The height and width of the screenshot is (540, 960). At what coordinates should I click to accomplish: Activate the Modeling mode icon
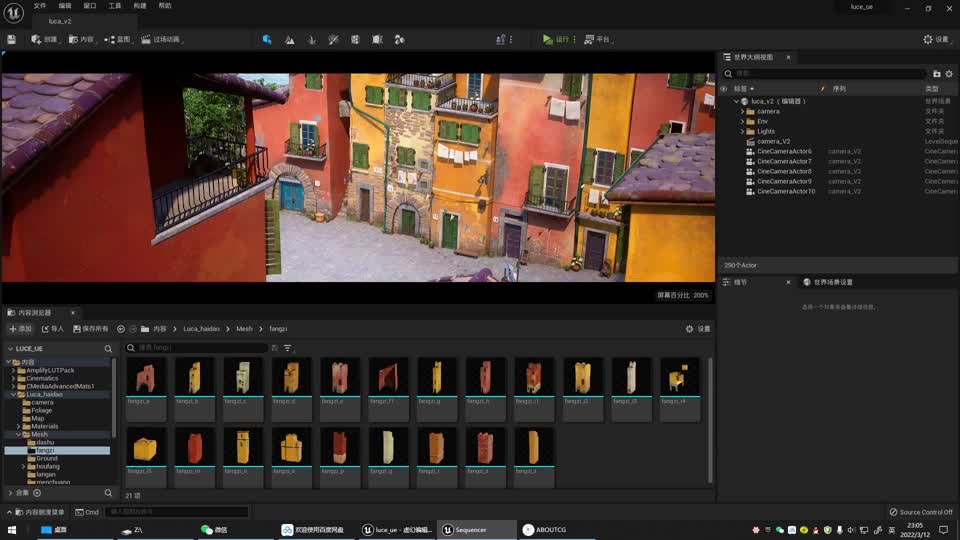[x=355, y=39]
